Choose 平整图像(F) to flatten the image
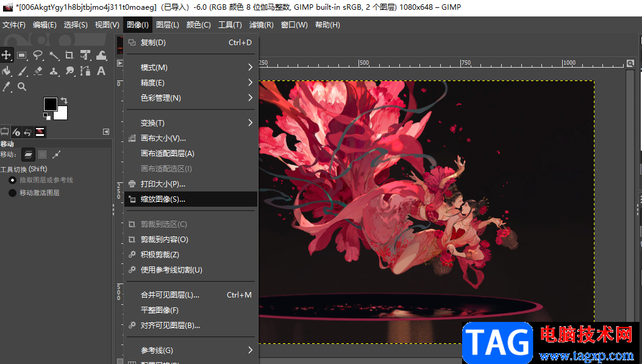The width and height of the screenshot is (642, 364). point(191,310)
